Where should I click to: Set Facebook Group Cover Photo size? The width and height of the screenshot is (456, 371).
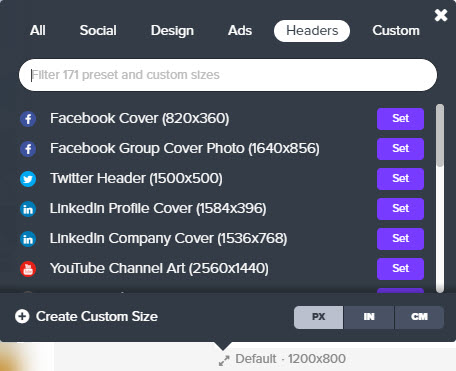click(400, 149)
